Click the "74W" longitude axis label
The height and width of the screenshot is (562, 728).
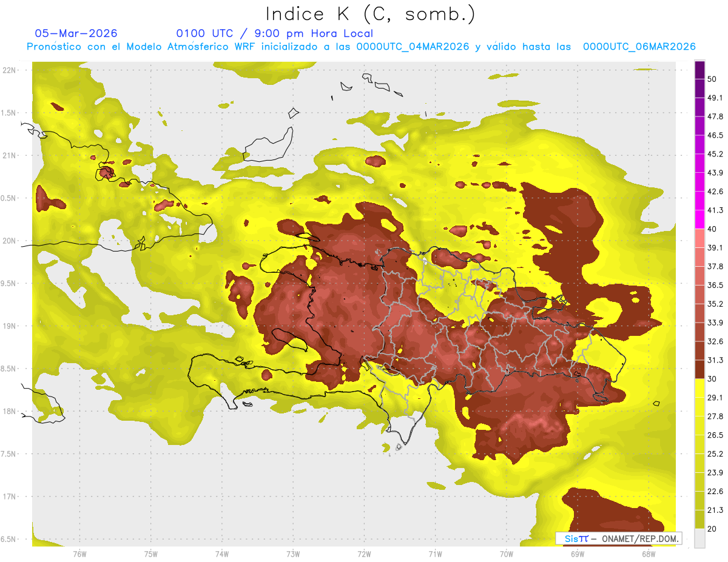point(221,554)
